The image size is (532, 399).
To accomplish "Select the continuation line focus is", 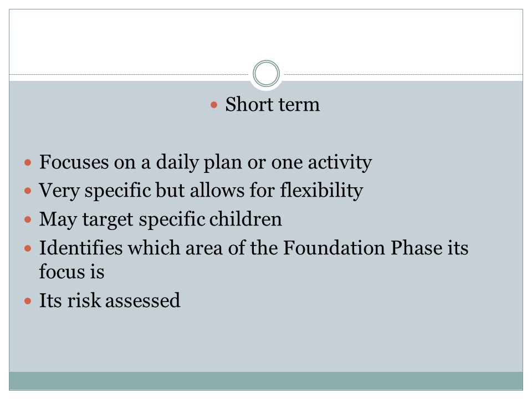I will coord(71,272).
